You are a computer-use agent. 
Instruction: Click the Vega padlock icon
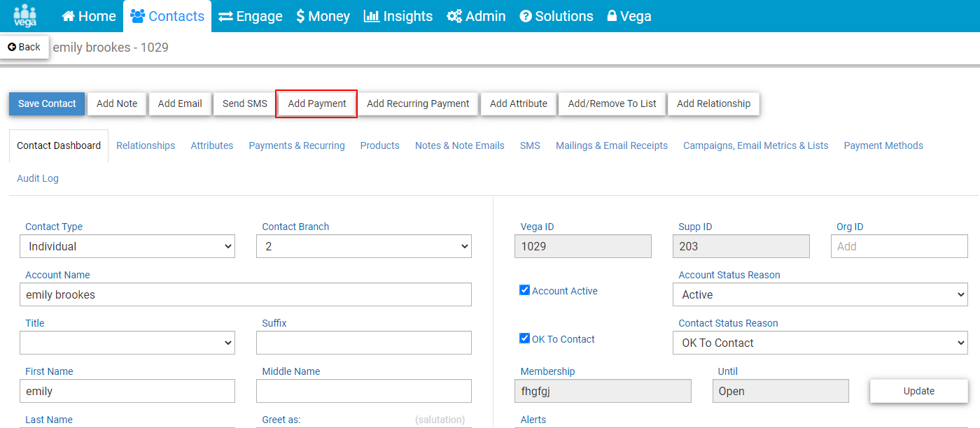[612, 16]
